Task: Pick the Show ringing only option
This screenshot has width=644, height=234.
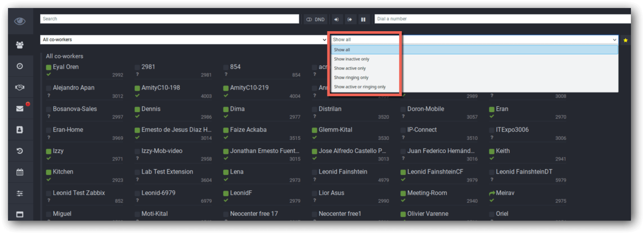Action: [351, 77]
